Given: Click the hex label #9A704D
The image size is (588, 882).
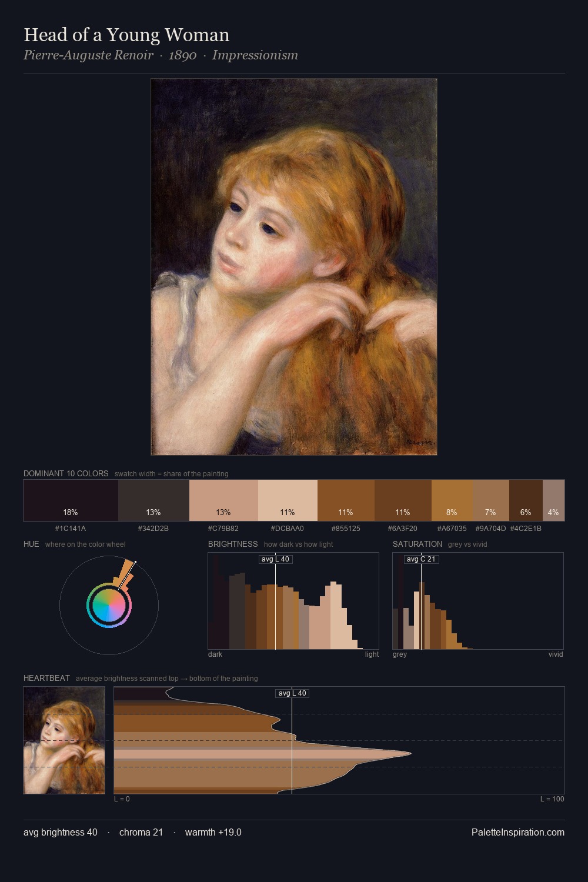Looking at the screenshot, I should point(491,529).
